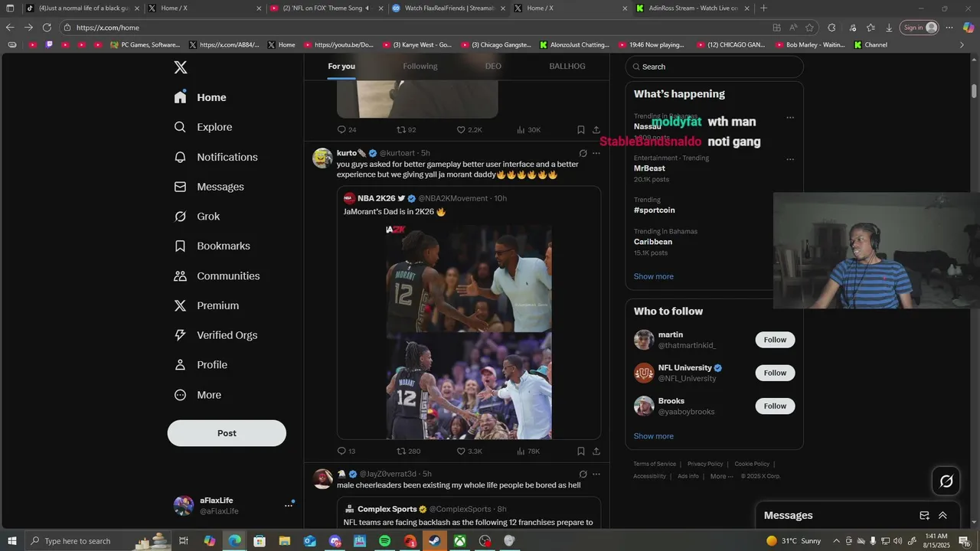This screenshot has width=980, height=551.
Task: Open Steam from the taskbar
Action: (x=434, y=541)
